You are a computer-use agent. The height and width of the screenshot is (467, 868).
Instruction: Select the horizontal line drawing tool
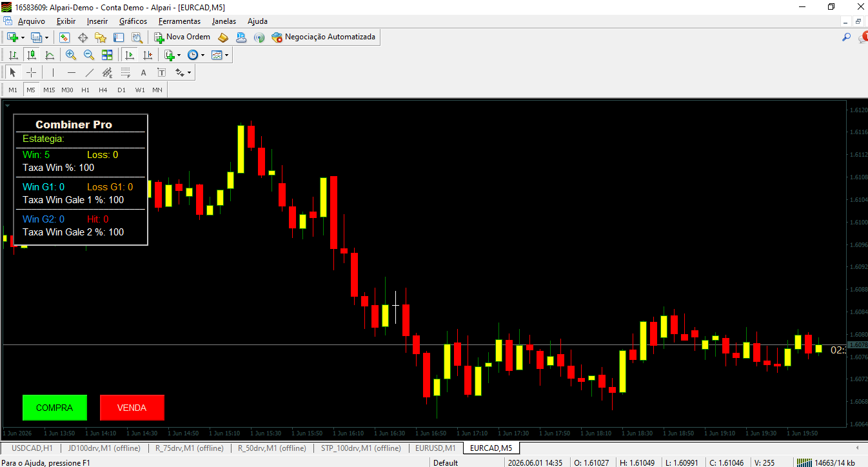tap(71, 72)
